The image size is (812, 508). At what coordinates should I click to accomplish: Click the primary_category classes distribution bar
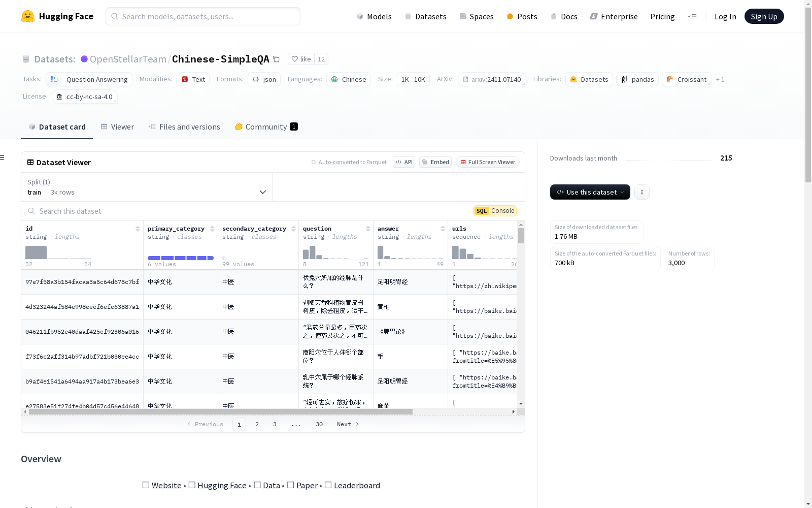click(181, 258)
